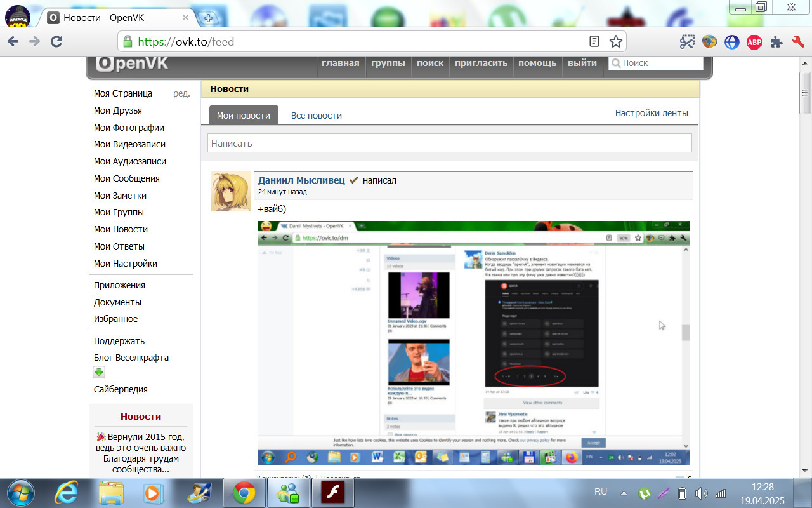Image resolution: width=812 pixels, height=508 pixels.
Task: Open Мои Новости in the sidebar
Action: coord(121,229)
